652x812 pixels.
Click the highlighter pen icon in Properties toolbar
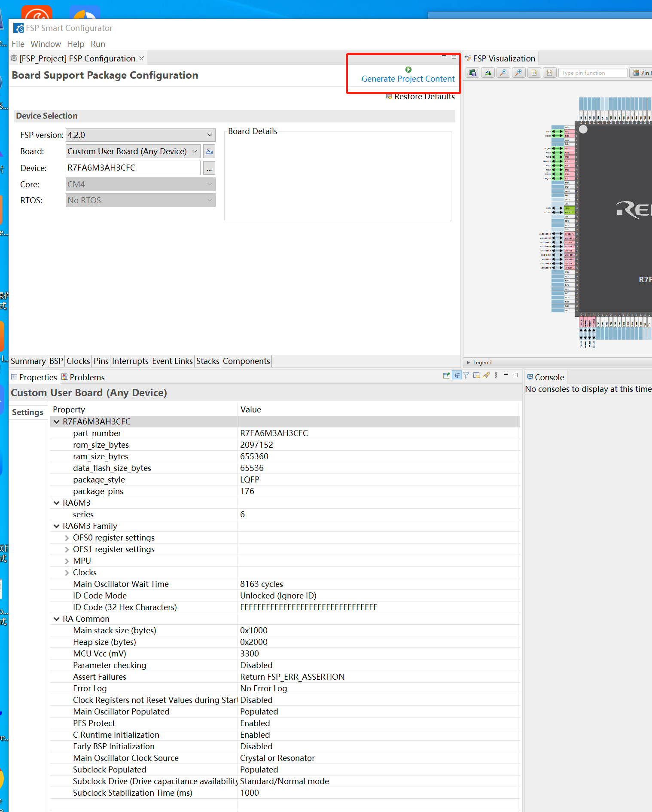pyautogui.click(x=486, y=375)
